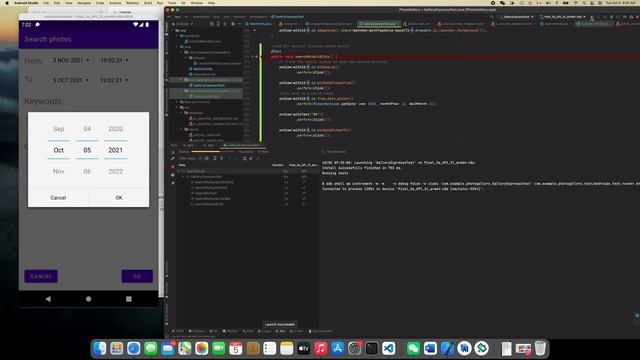Screen dimensions: 640x360
Task: Switch to the GalleryEspressoTest.java editor tab
Action: (x=378, y=24)
